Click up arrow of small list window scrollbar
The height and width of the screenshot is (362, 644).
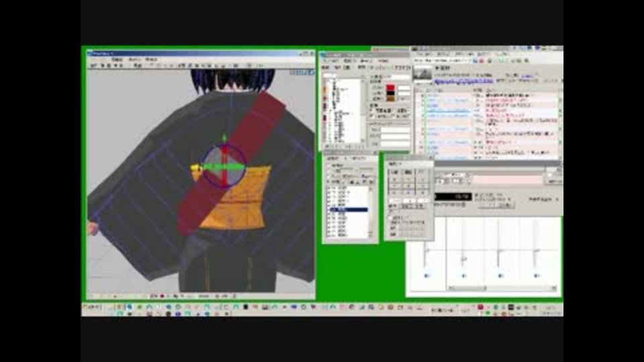tap(371, 190)
